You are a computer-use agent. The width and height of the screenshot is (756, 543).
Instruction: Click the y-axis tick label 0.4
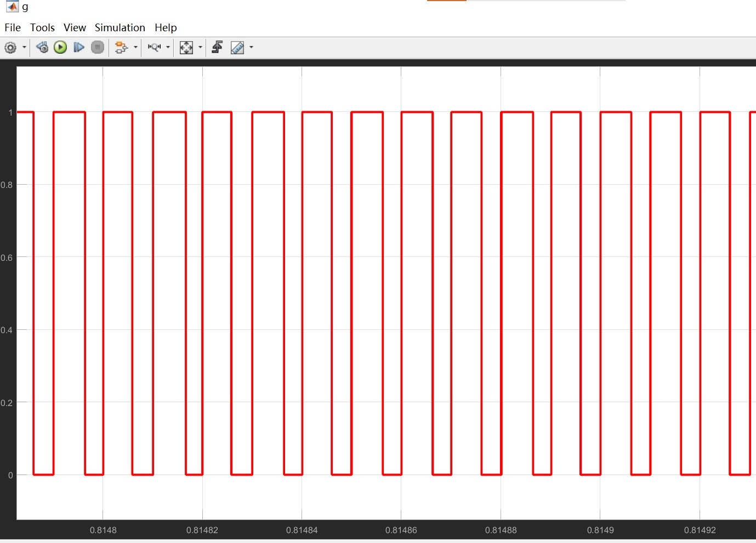click(7, 330)
